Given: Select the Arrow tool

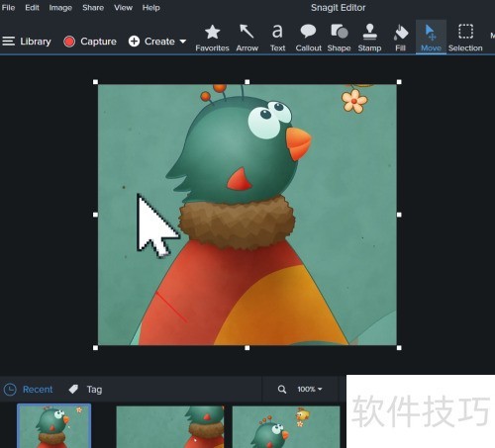Looking at the screenshot, I should (x=247, y=38).
